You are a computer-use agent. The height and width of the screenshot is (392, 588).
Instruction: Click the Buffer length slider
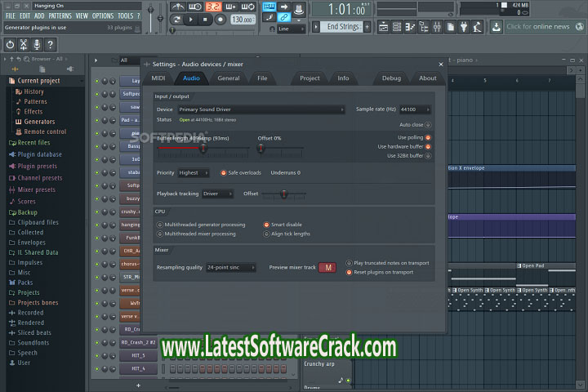pyautogui.click(x=203, y=149)
